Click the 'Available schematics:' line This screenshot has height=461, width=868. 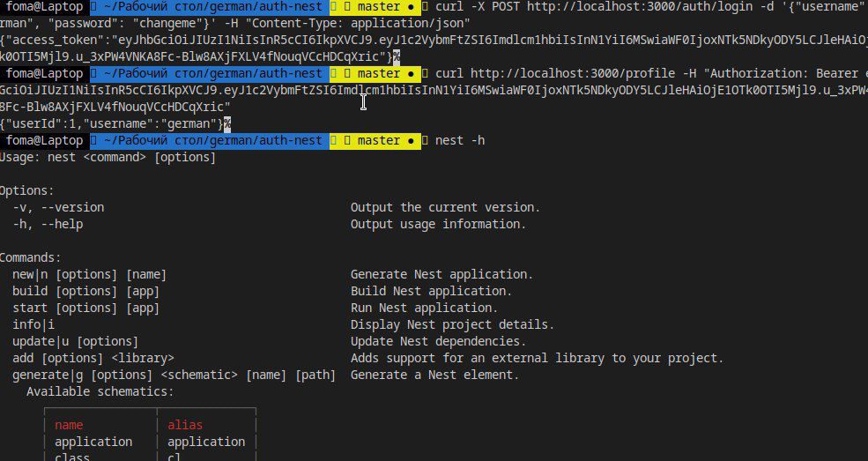[100, 392]
